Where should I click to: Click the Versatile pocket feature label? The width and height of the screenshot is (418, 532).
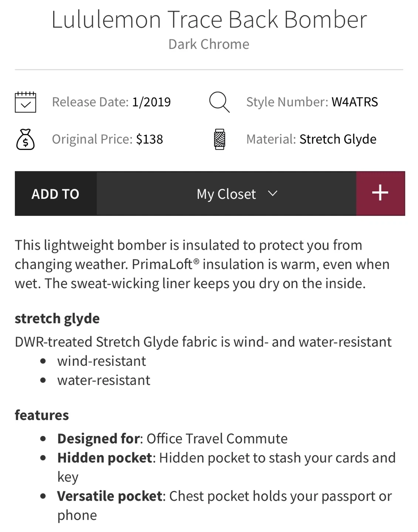pos(109,496)
